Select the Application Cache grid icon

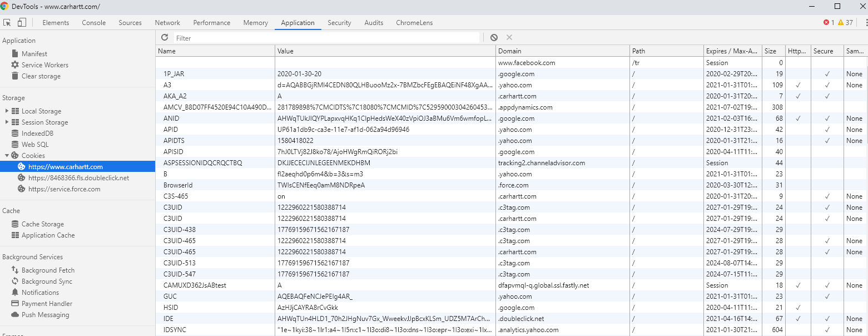pyautogui.click(x=15, y=235)
